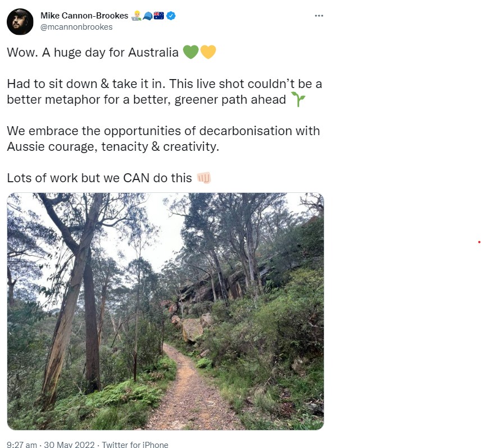Click the green heart emoji
The image size is (481, 448).
(x=191, y=52)
